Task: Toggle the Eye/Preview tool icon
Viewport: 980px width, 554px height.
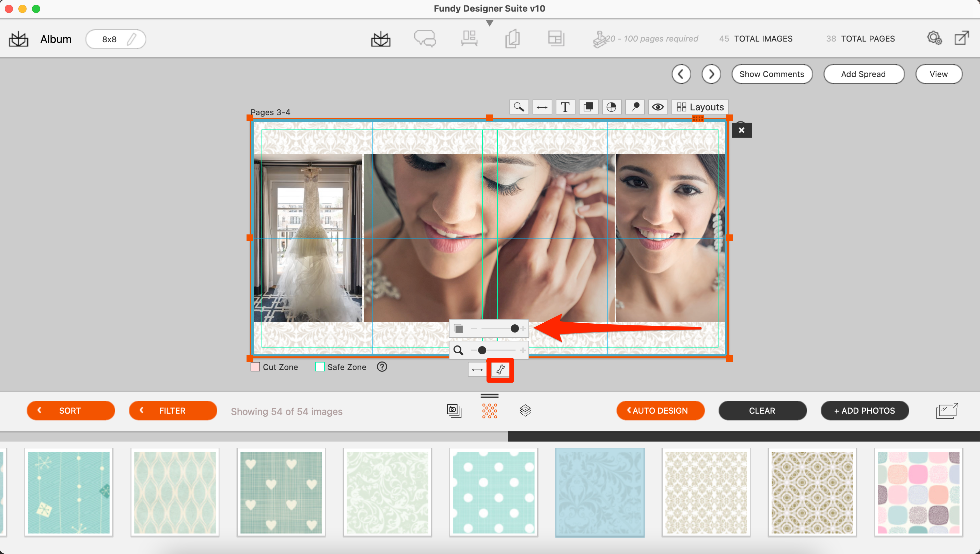Action: pos(658,107)
